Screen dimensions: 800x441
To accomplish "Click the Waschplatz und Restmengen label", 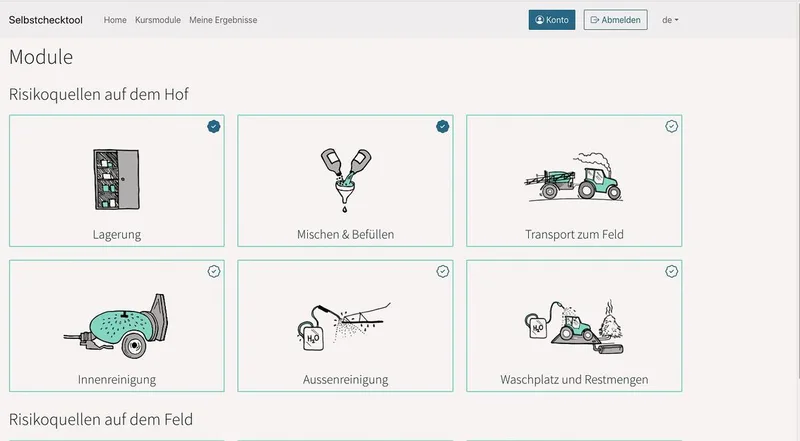I will click(x=574, y=379).
